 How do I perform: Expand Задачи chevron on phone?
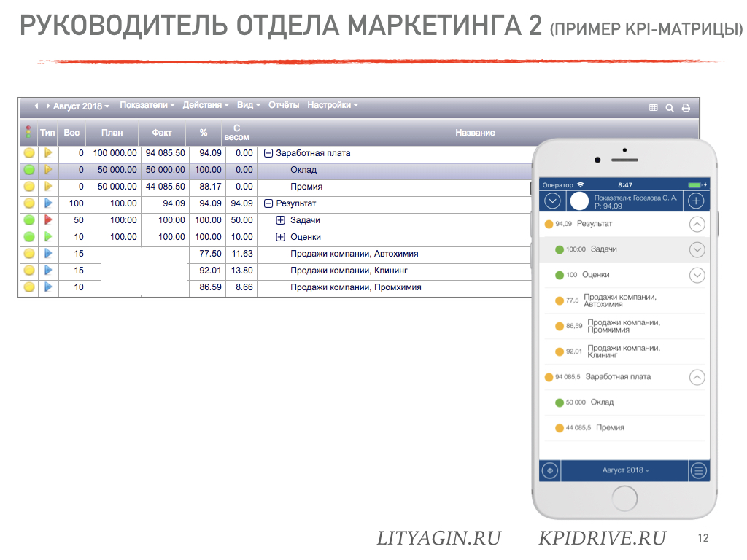coord(697,249)
